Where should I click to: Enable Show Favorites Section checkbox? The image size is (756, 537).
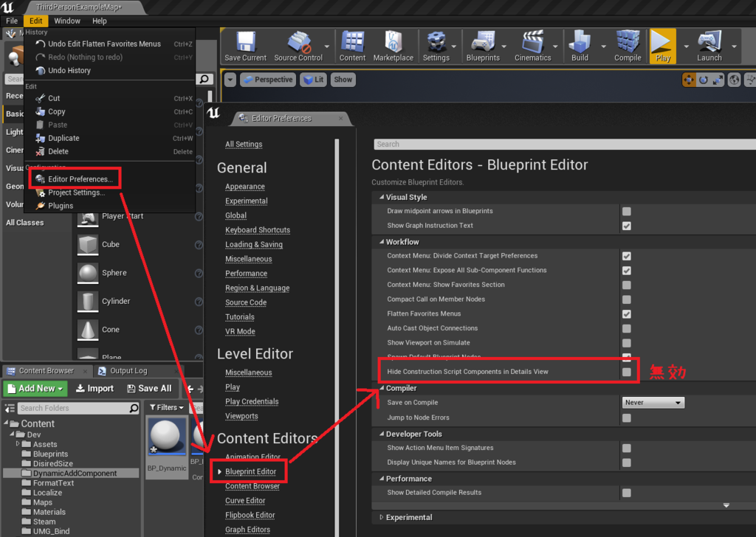pyautogui.click(x=626, y=285)
